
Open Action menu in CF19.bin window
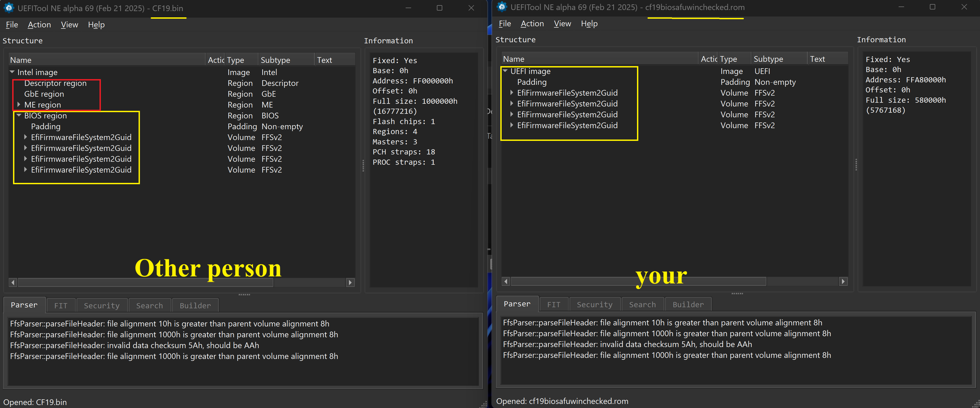click(x=39, y=25)
